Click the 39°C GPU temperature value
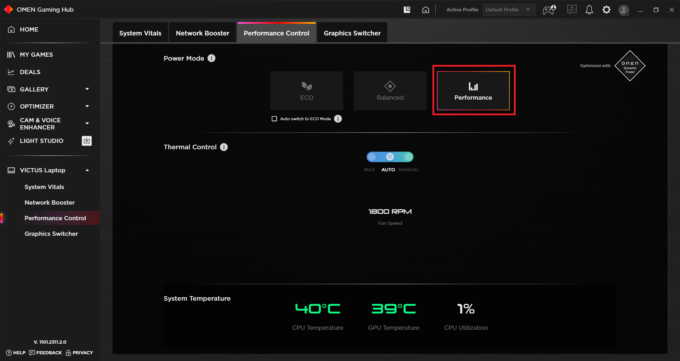 (x=393, y=309)
